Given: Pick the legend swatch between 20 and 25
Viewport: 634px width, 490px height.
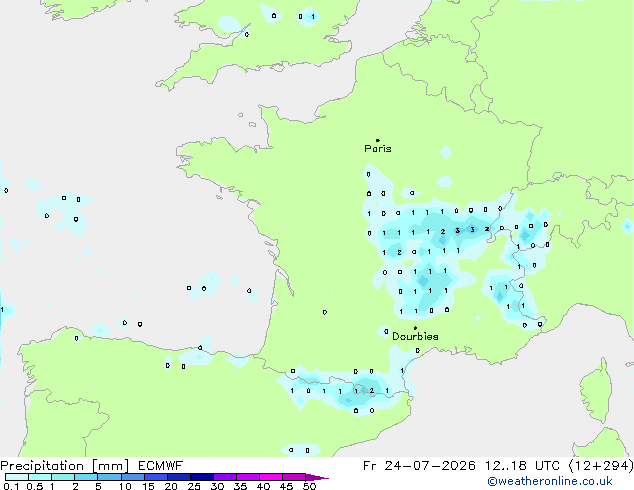Looking at the screenshot, I should (x=179, y=477).
